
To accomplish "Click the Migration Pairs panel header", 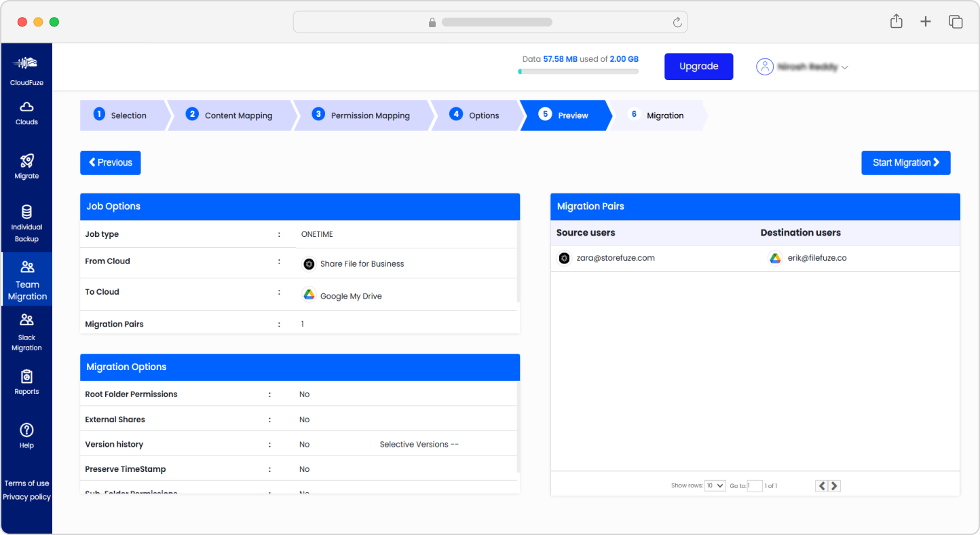I will point(755,206).
